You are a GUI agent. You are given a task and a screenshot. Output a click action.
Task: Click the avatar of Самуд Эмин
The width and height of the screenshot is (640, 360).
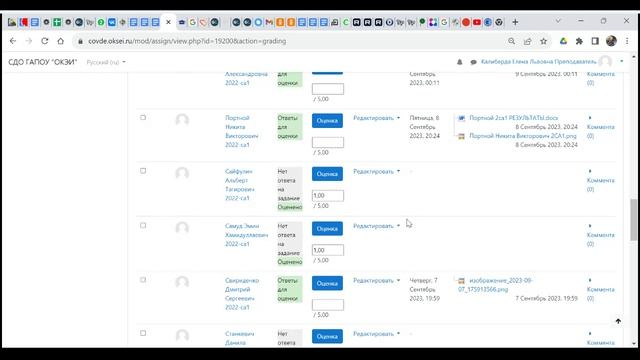pyautogui.click(x=182, y=228)
